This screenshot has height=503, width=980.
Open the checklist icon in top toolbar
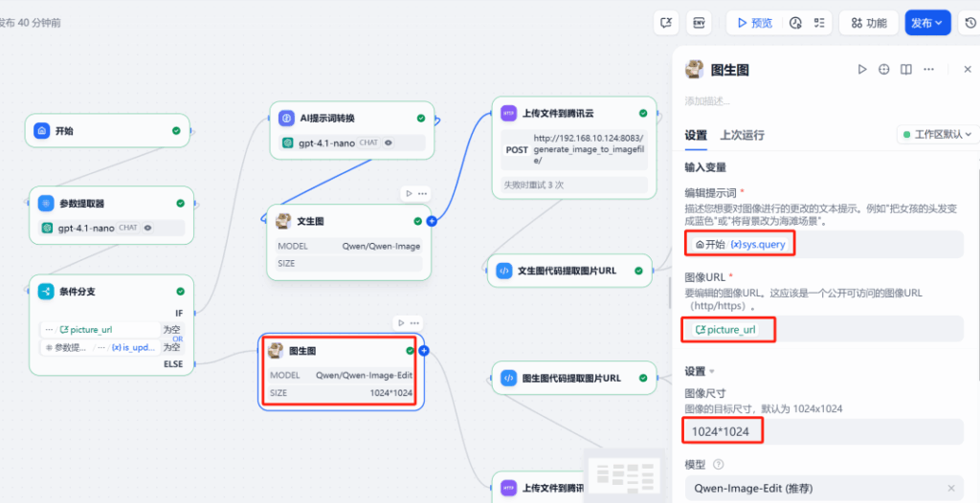819,23
